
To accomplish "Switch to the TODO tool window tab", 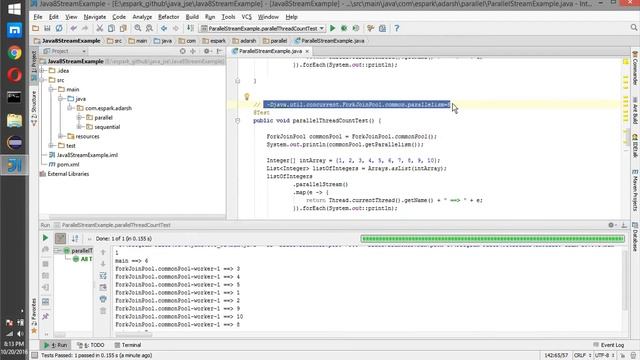I will [x=91, y=345].
